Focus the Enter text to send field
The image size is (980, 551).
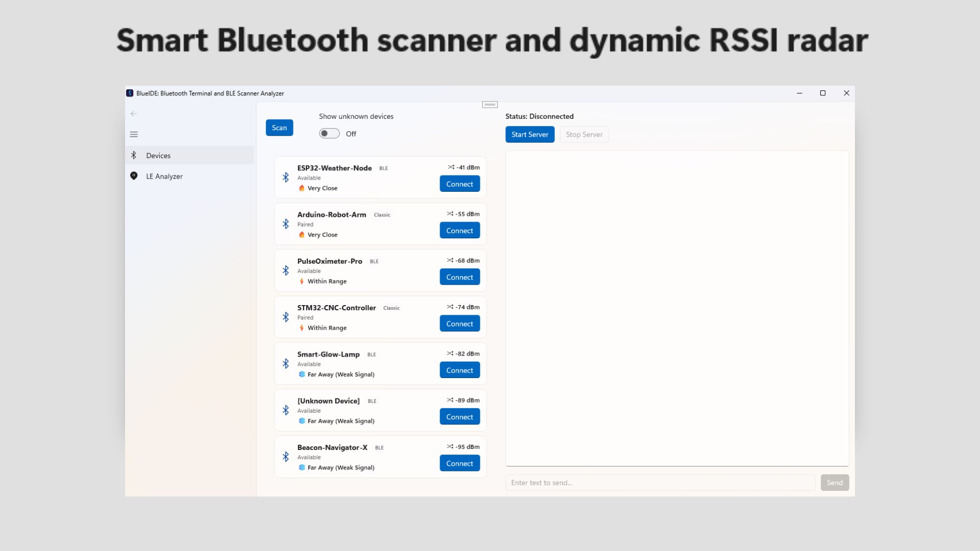tap(660, 483)
